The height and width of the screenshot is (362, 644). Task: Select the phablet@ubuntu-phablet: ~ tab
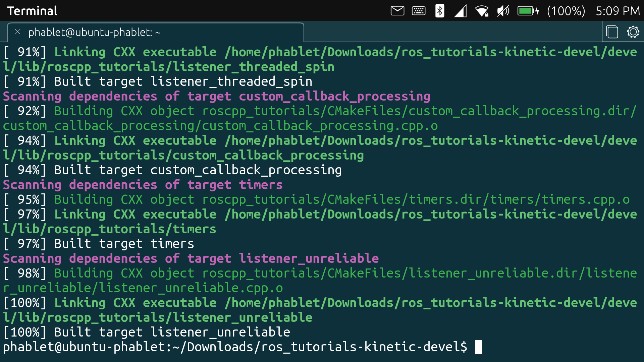tap(94, 32)
